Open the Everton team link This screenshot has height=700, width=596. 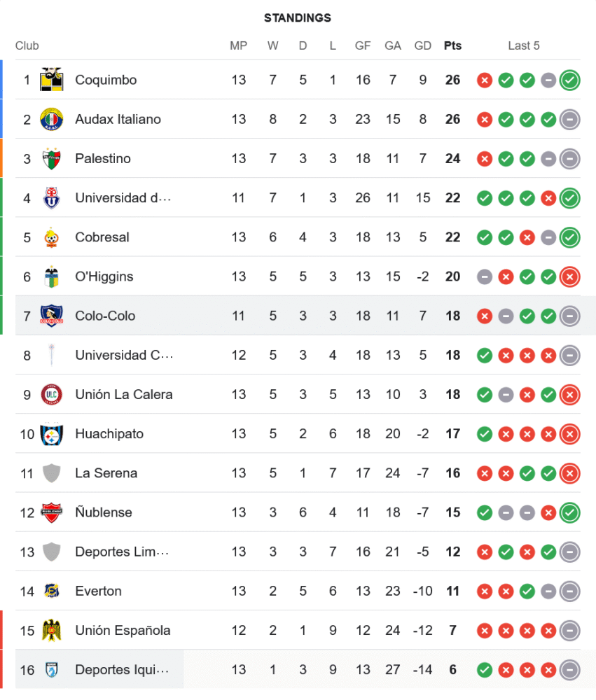click(x=98, y=591)
